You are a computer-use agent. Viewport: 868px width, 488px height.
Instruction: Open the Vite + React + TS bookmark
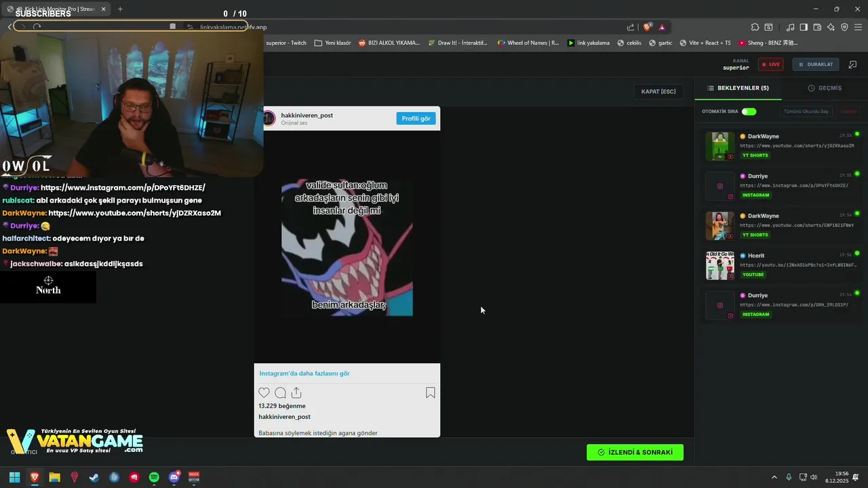tap(704, 43)
